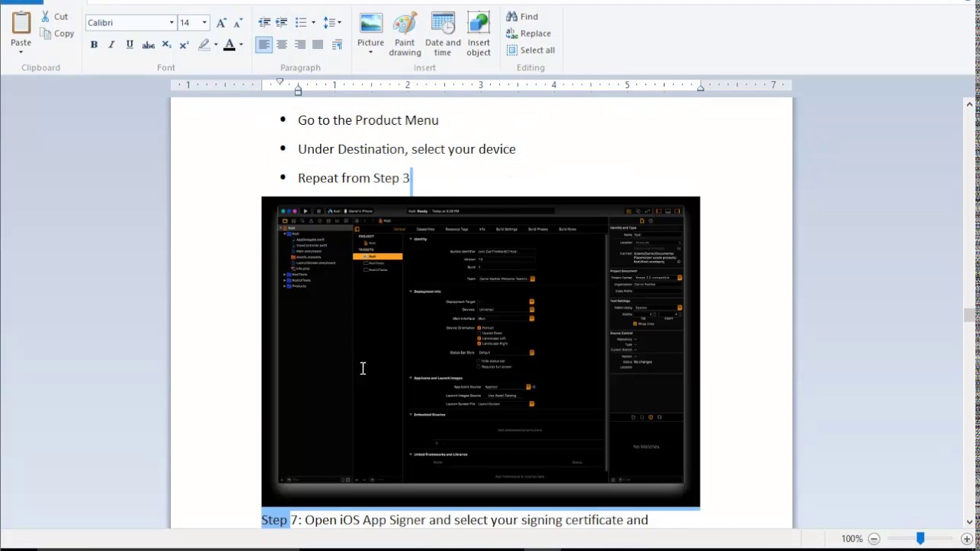Click the embedded Xcode screenshot image
Image resolution: width=980 pixels, height=551 pixels.
coord(481,352)
